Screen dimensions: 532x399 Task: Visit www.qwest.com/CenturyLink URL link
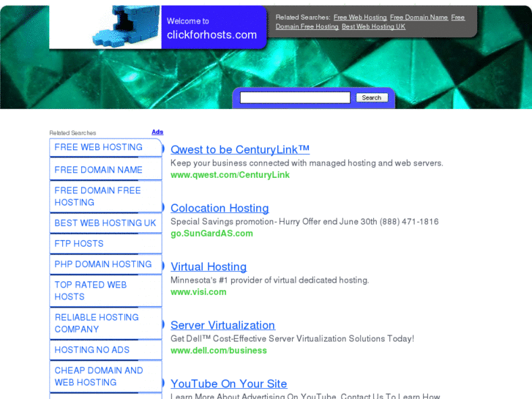click(x=230, y=175)
